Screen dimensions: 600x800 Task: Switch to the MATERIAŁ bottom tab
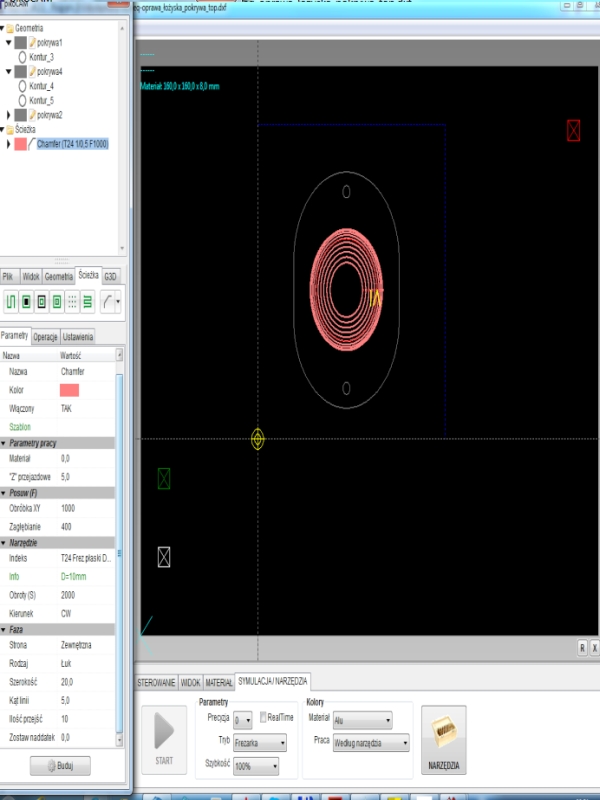pyautogui.click(x=218, y=682)
